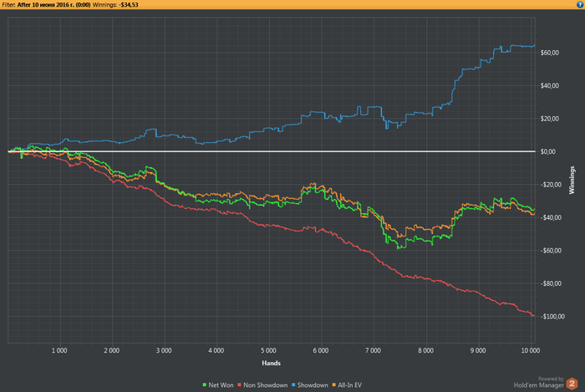Click the green Net Won legend swatch
The height and width of the screenshot is (392, 585).
205,384
